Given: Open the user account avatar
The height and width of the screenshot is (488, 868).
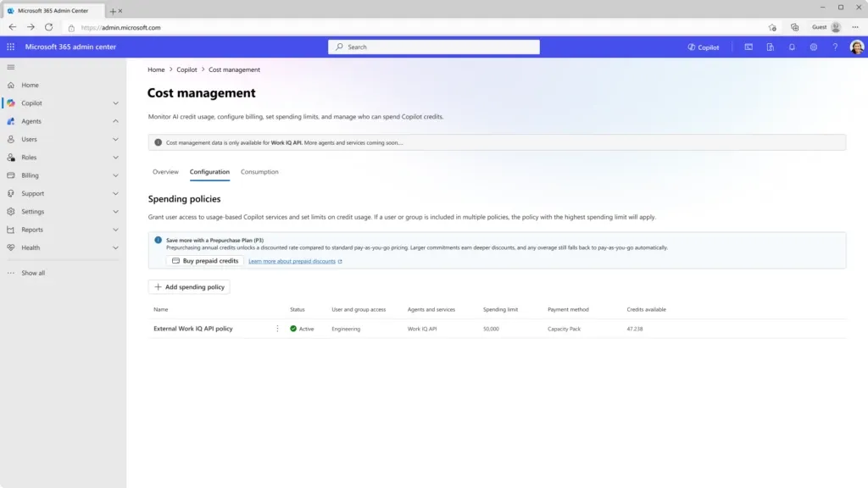Looking at the screenshot, I should click(x=856, y=47).
